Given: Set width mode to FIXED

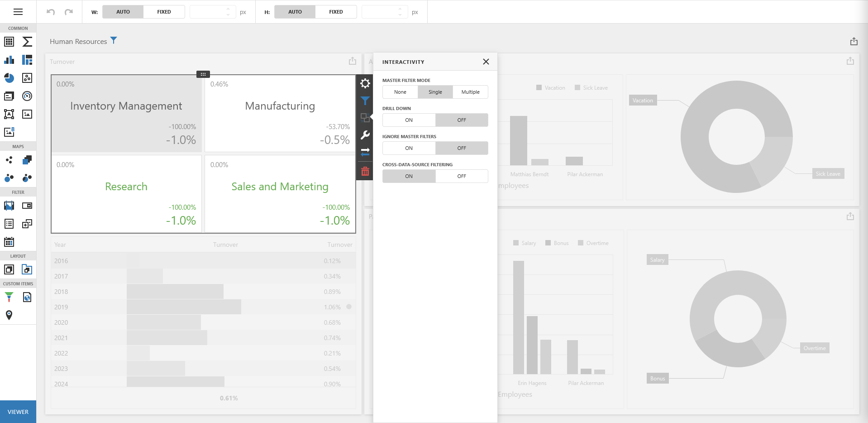Looking at the screenshot, I should coord(164,12).
